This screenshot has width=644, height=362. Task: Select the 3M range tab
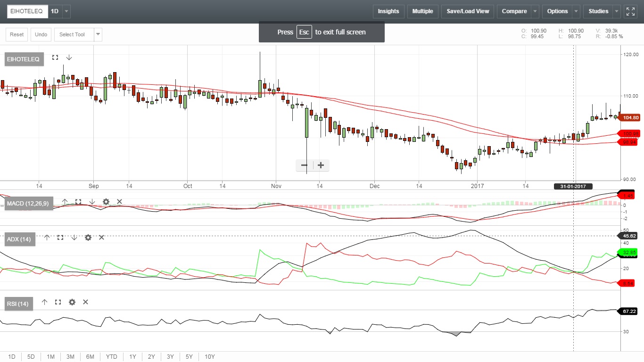[x=70, y=357]
